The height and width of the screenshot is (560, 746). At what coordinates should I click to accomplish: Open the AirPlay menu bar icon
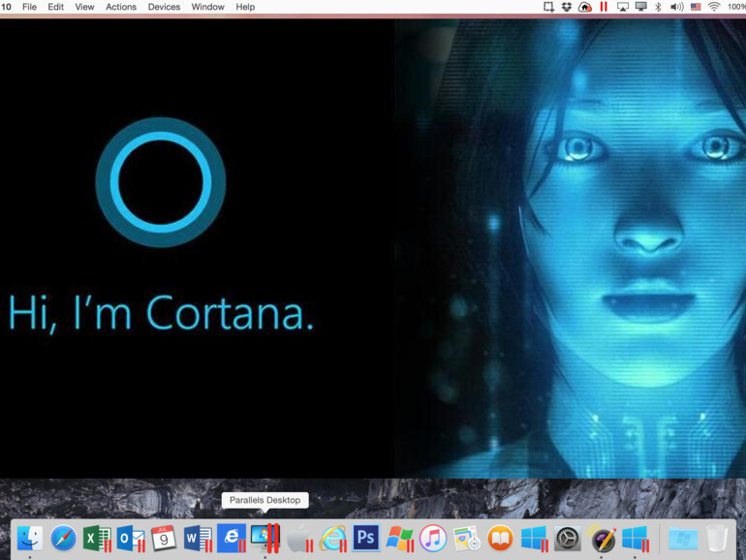click(x=622, y=7)
